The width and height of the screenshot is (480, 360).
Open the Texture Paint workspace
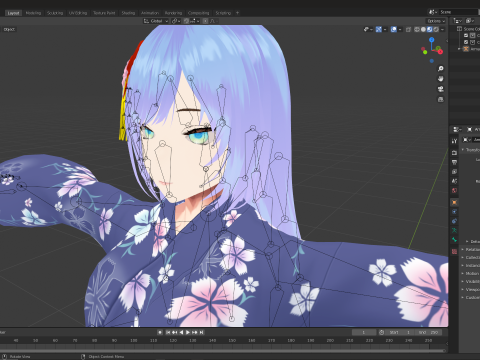tap(104, 13)
